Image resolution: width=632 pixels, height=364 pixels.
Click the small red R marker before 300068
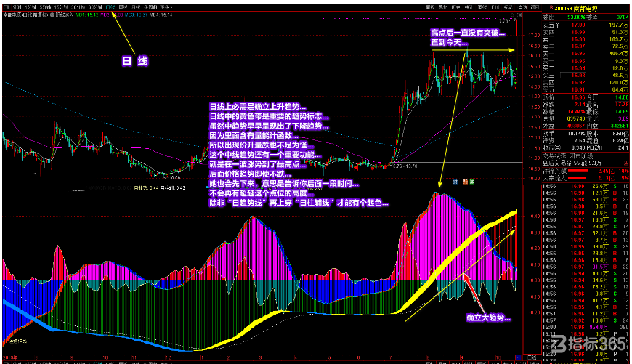coord(551,7)
